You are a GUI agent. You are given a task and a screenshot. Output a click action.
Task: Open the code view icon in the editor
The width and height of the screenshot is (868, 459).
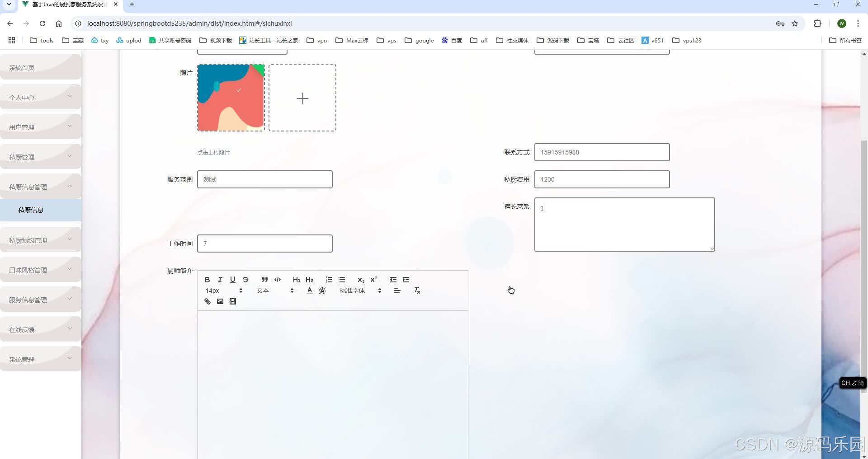(277, 280)
